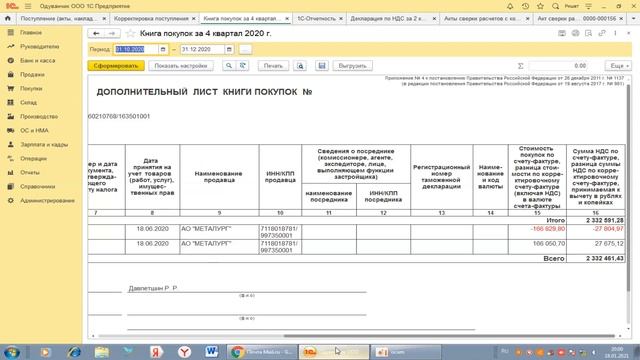The image size is (640, 360).
Task: Open print preview icon
Action: [300, 66]
